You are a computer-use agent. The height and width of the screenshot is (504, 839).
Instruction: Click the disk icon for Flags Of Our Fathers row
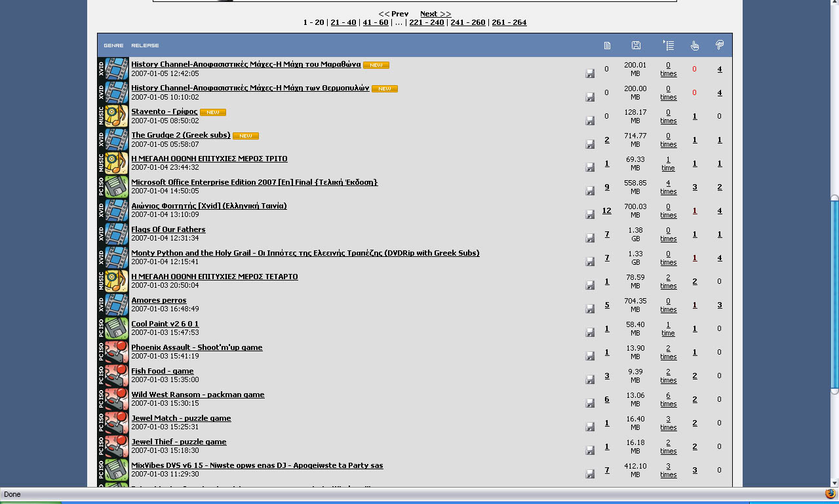coord(590,239)
